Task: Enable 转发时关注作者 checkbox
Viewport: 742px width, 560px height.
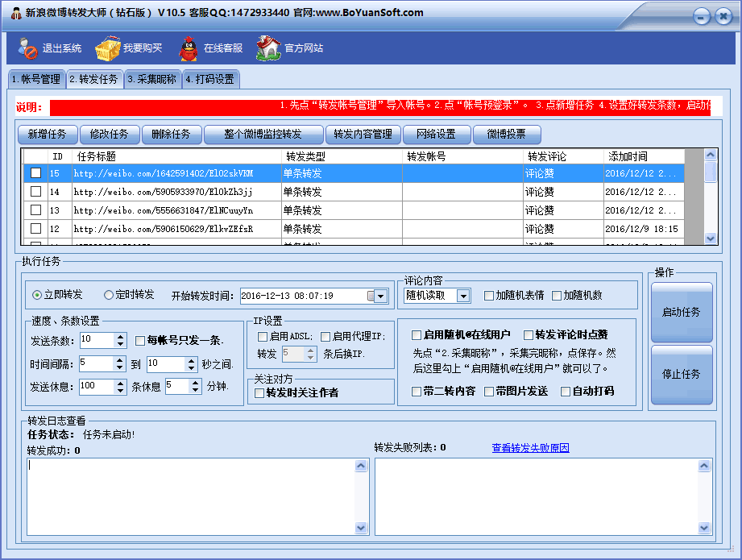Action: pyautogui.click(x=259, y=393)
